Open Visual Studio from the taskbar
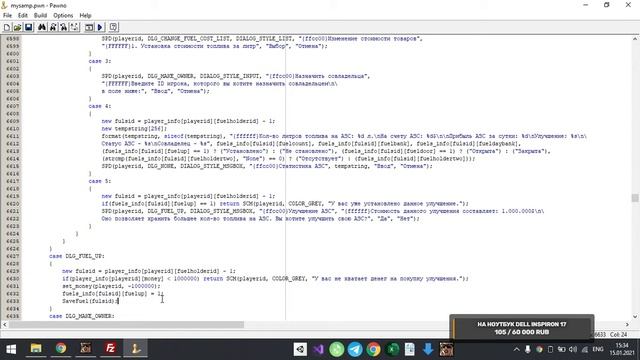This screenshot has width=640, height=360. (x=318, y=349)
